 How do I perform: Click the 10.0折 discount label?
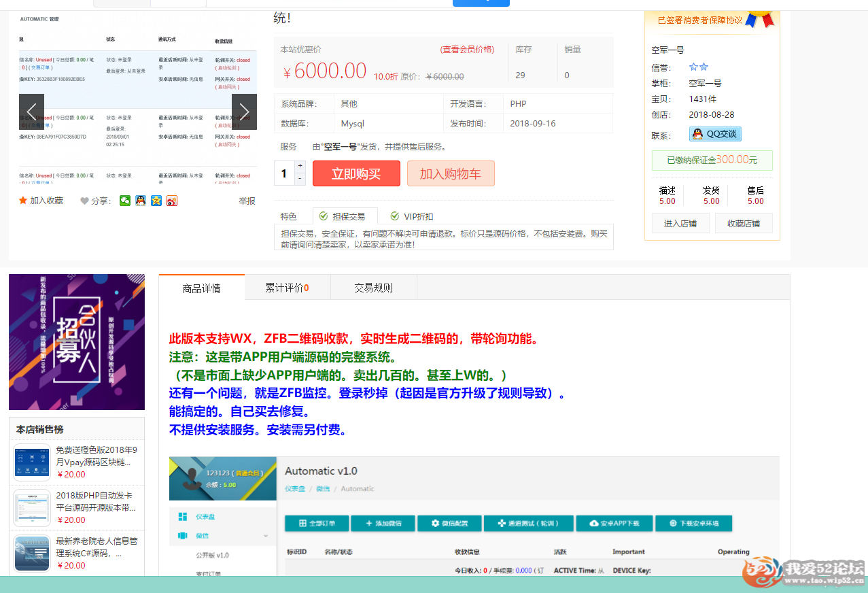pyautogui.click(x=386, y=76)
